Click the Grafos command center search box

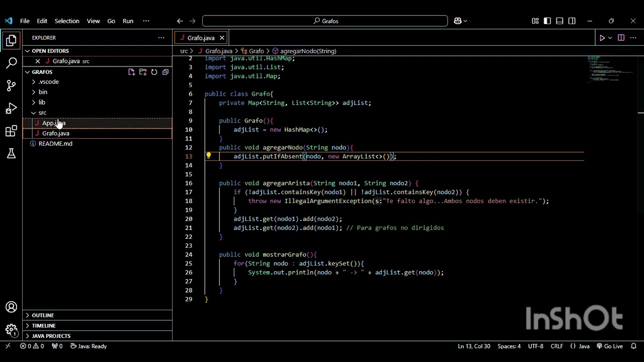point(325,21)
